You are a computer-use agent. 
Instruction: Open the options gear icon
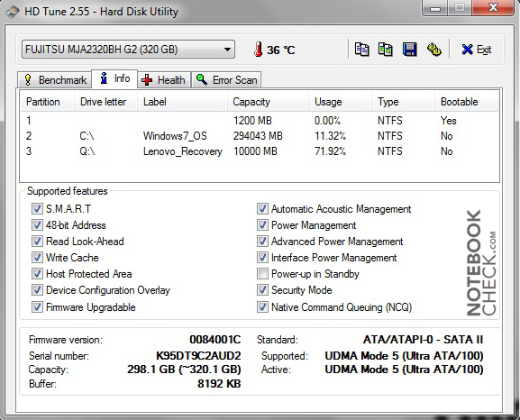pyautogui.click(x=433, y=50)
